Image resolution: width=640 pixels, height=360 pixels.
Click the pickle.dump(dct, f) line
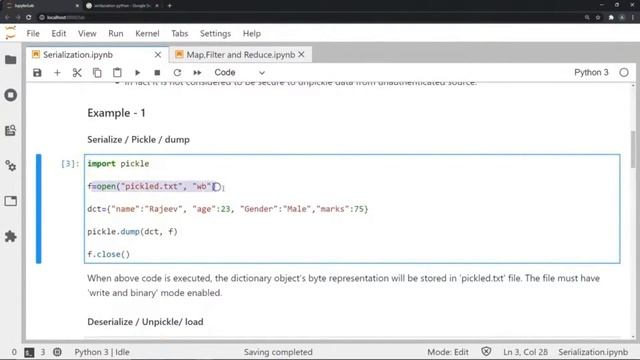click(132, 232)
